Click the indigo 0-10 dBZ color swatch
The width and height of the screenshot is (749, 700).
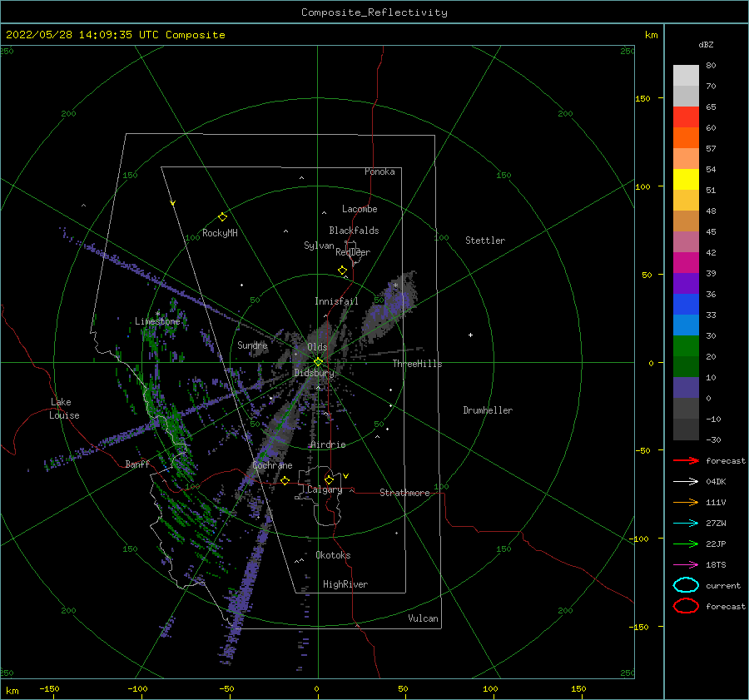(686, 388)
